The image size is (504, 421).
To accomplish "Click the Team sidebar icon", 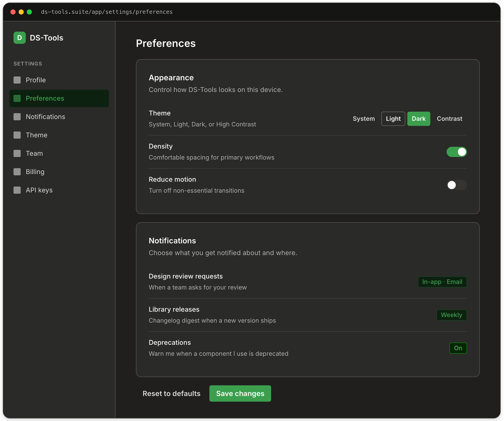I will click(17, 153).
